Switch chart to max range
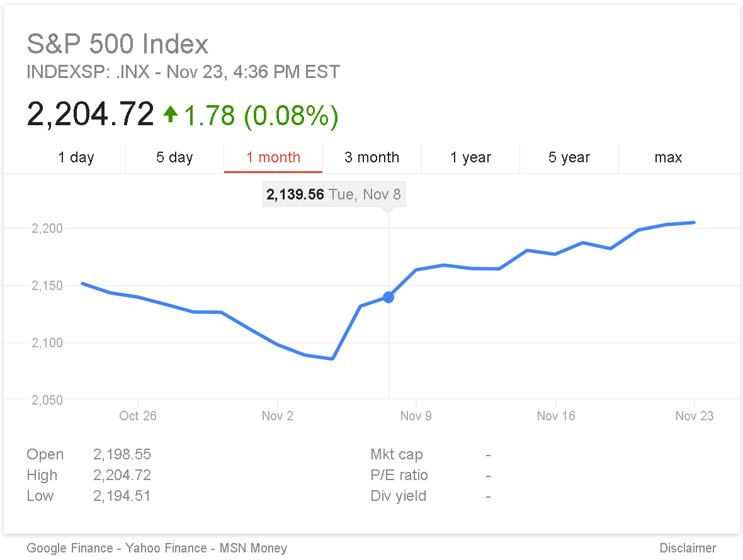The width and height of the screenshot is (743, 560). (x=668, y=157)
